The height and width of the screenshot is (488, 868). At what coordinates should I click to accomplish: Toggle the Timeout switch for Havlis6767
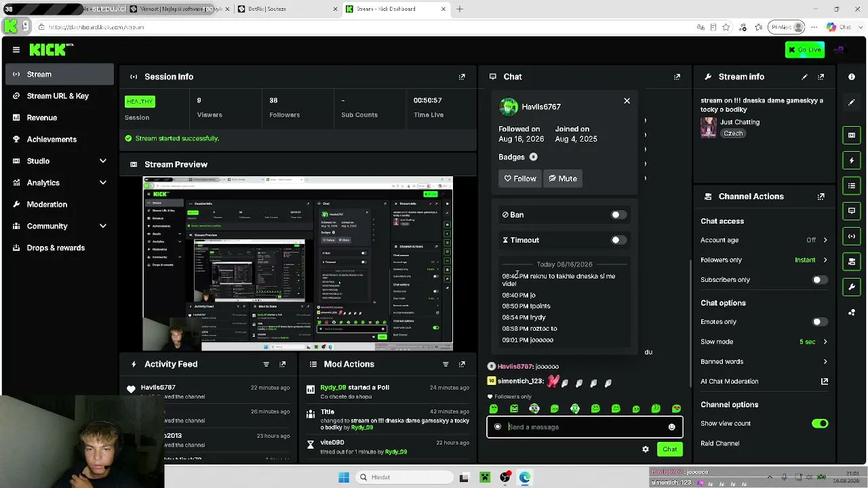tap(618, 240)
